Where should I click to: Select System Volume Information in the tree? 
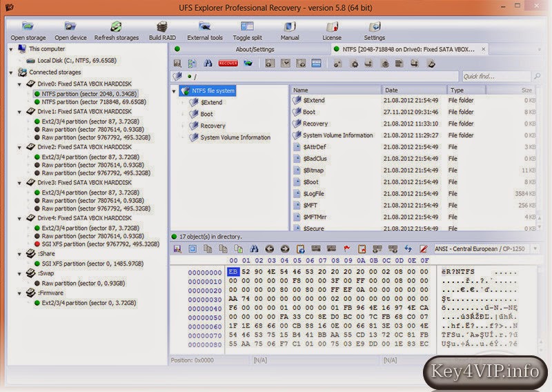coord(235,137)
